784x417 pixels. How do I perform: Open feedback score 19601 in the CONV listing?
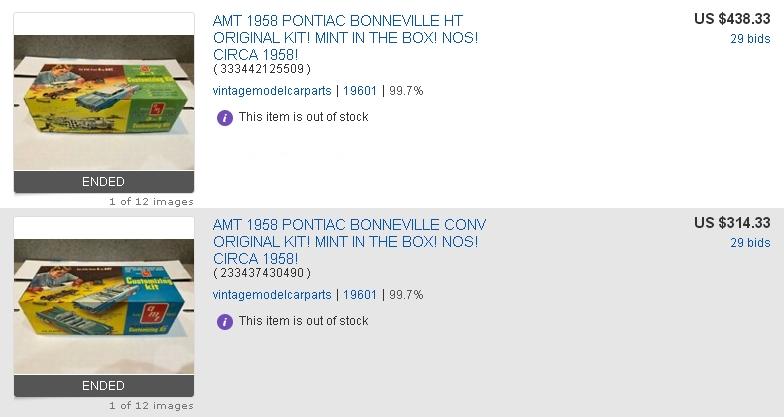(360, 295)
